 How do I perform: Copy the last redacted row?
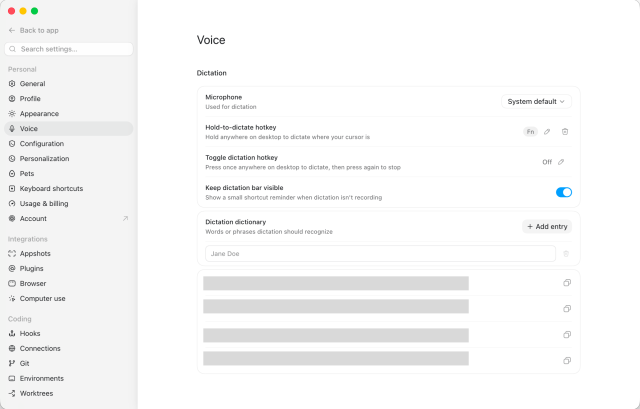click(567, 360)
